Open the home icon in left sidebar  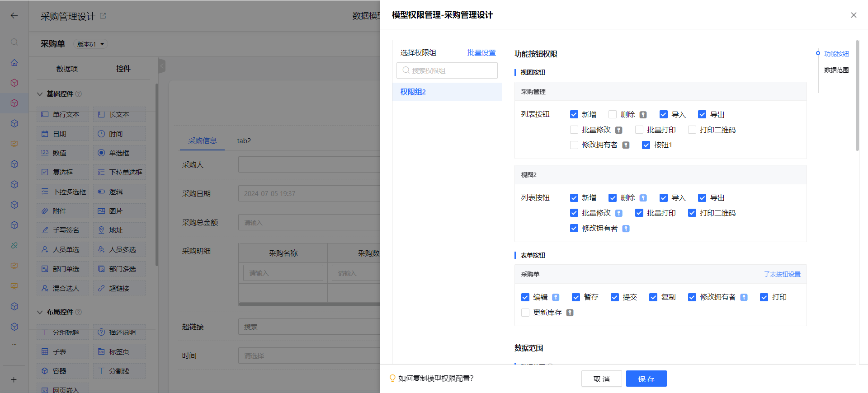click(x=14, y=62)
